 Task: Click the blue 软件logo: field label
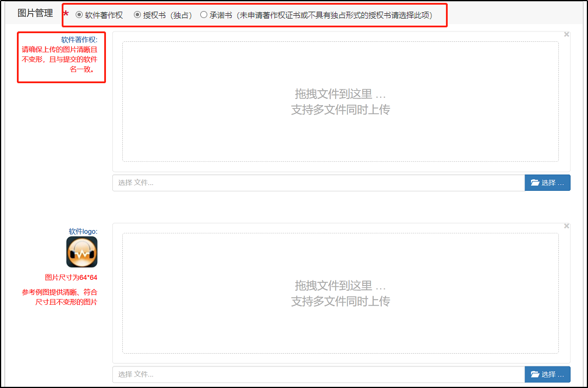click(83, 232)
